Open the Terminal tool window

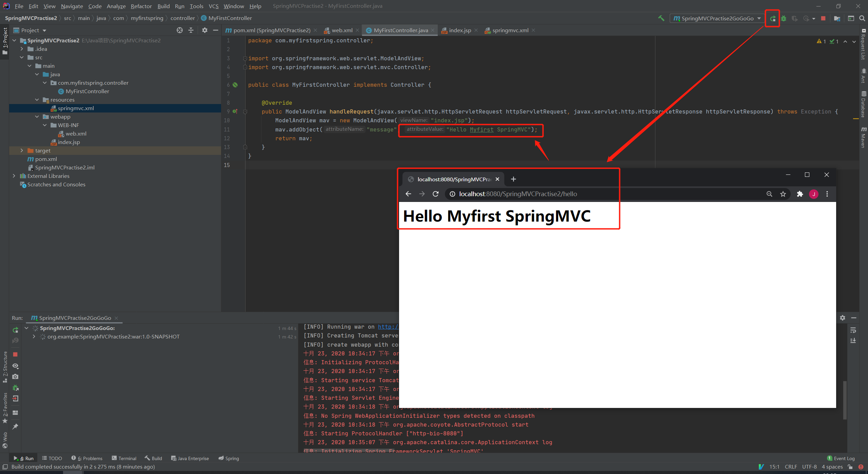point(124,458)
